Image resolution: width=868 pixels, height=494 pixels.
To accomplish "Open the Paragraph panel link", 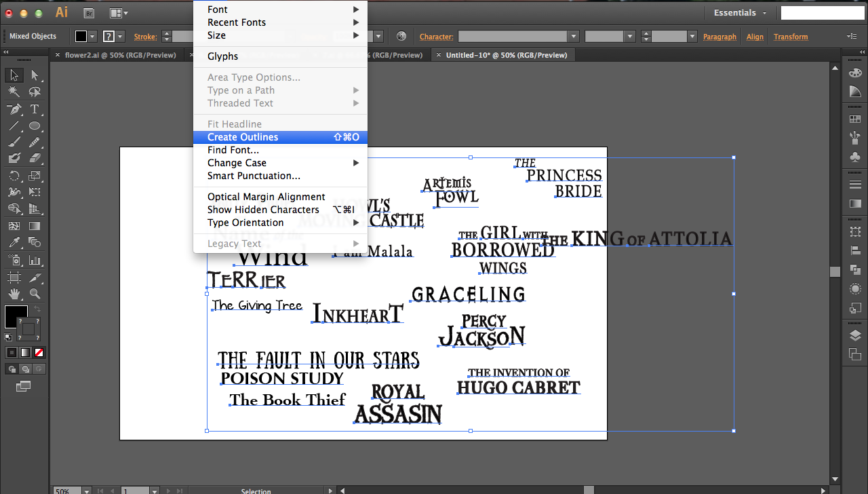I will 719,37.
